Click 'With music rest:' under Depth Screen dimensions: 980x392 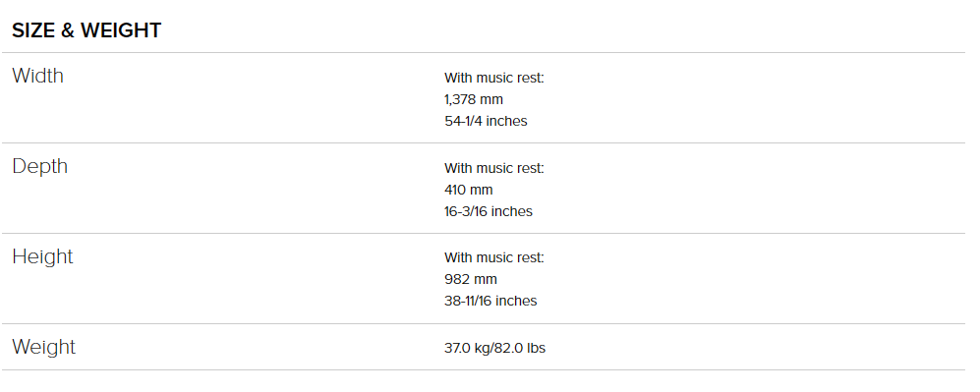(494, 169)
